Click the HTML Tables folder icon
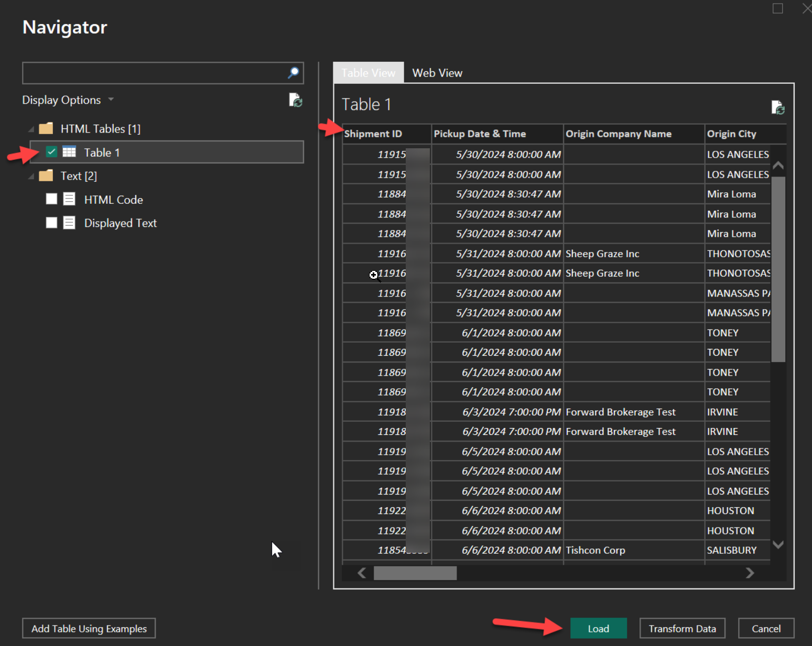The width and height of the screenshot is (812, 646). point(46,128)
